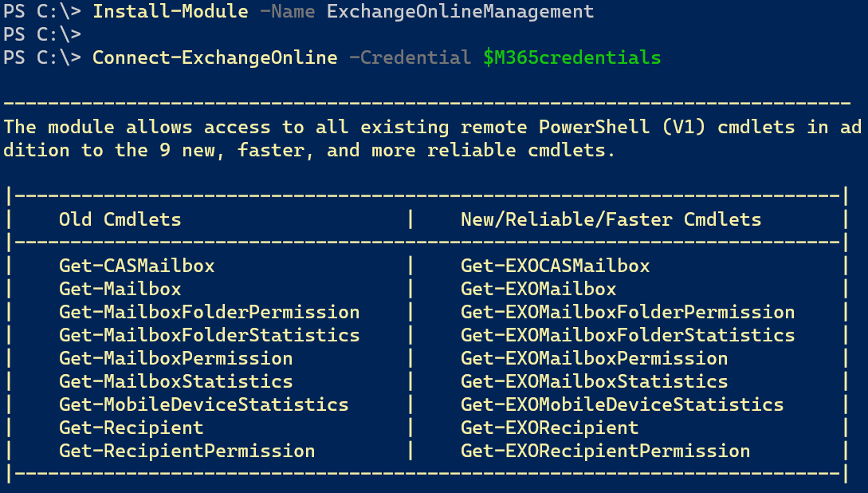868x493 pixels.
Task: Click the $M365credentials variable
Action: 571,57
